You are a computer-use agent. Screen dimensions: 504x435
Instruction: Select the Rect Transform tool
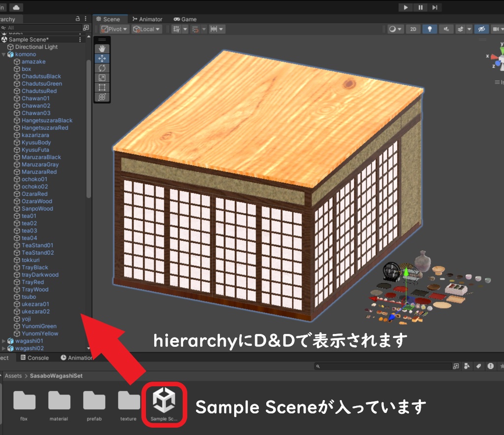[x=102, y=87]
